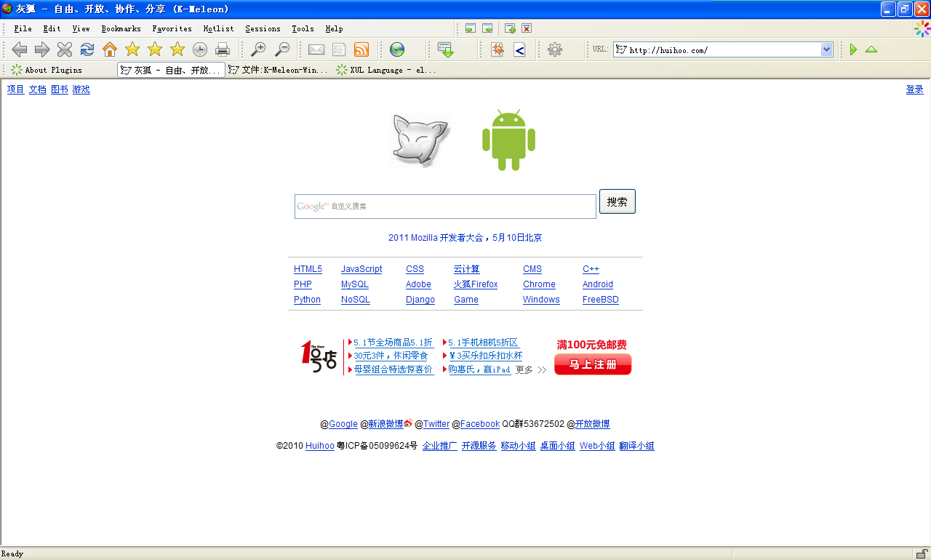Open the orange RSS feed icon
This screenshot has height=560, width=931.
(361, 49)
